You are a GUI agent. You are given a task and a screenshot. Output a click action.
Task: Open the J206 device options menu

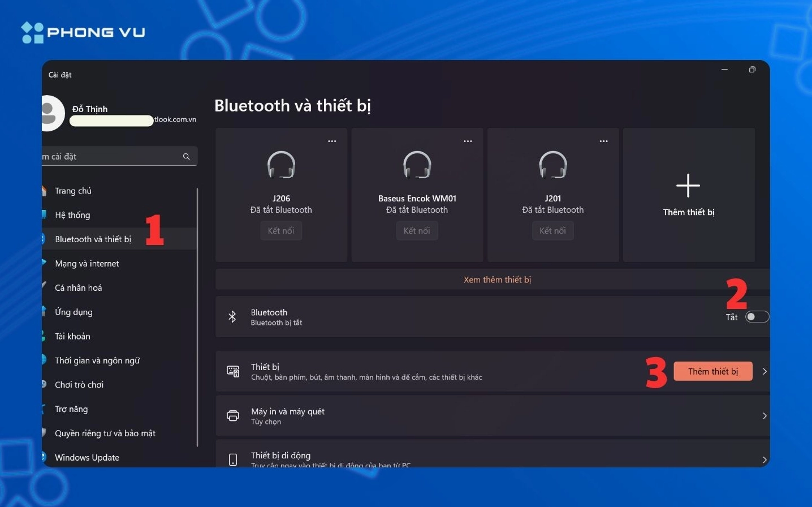pyautogui.click(x=332, y=140)
